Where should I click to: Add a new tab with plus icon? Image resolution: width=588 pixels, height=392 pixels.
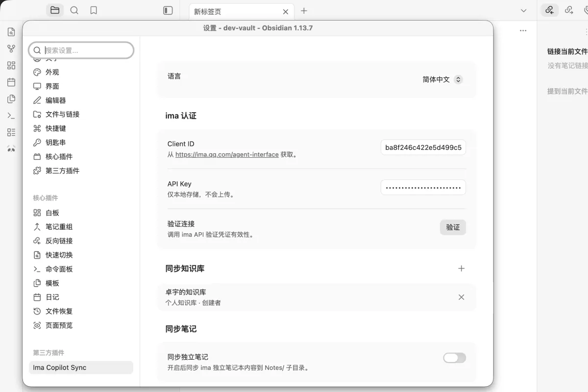point(304,10)
